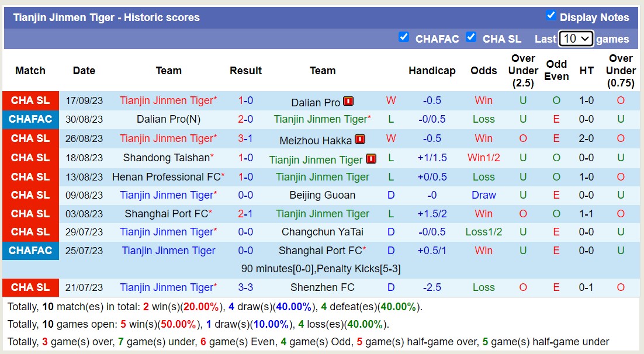The height and width of the screenshot is (354, 644).
Task: Open the Last 10 games dropdown
Action: [x=576, y=39]
